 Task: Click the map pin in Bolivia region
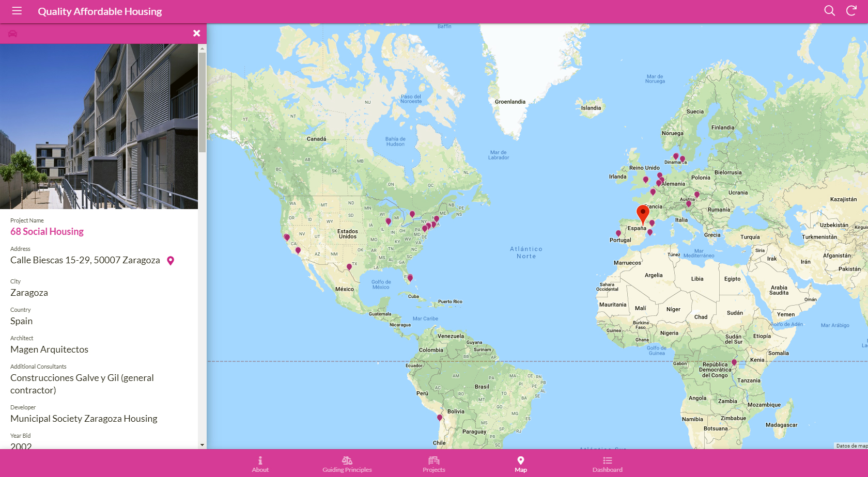(x=440, y=418)
